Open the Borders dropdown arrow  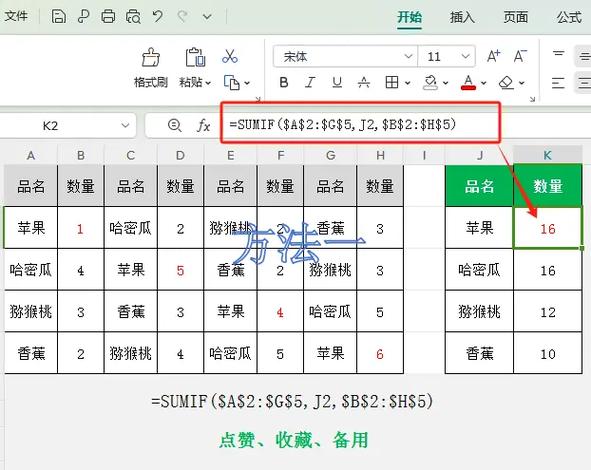click(x=407, y=83)
